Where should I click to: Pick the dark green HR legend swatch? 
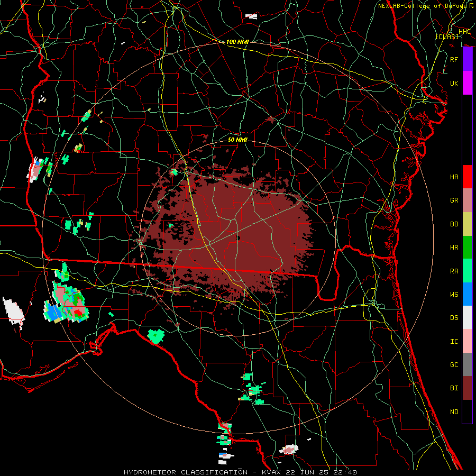click(x=467, y=247)
